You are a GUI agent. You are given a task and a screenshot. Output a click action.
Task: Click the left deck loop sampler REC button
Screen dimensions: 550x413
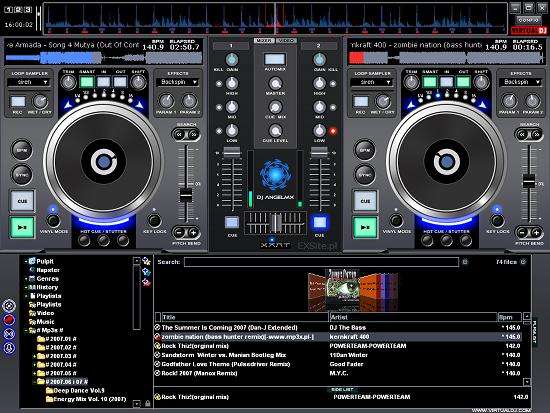click(18, 102)
